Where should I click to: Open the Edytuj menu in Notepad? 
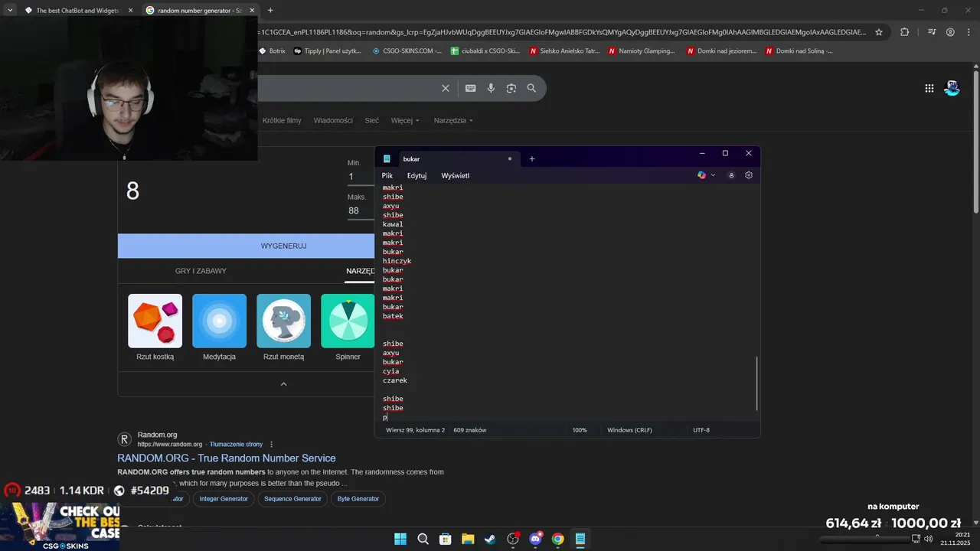click(x=416, y=175)
